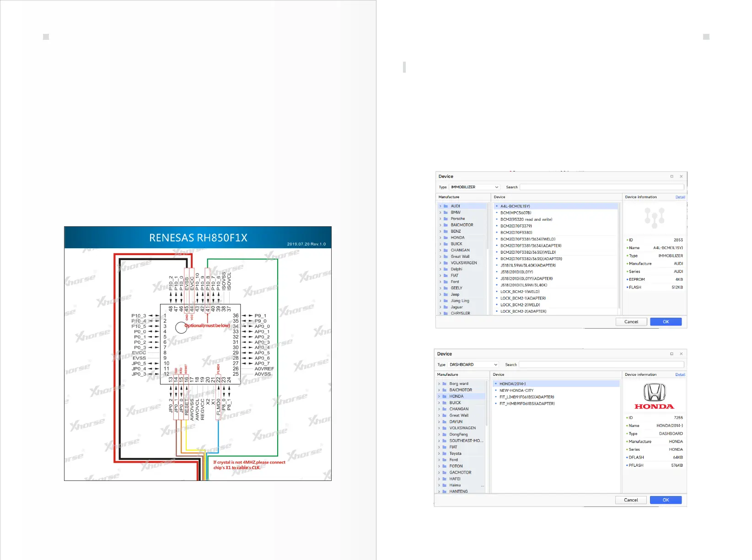Click the HAFEI folder icon
The width and height of the screenshot is (752, 560).
pos(444,479)
